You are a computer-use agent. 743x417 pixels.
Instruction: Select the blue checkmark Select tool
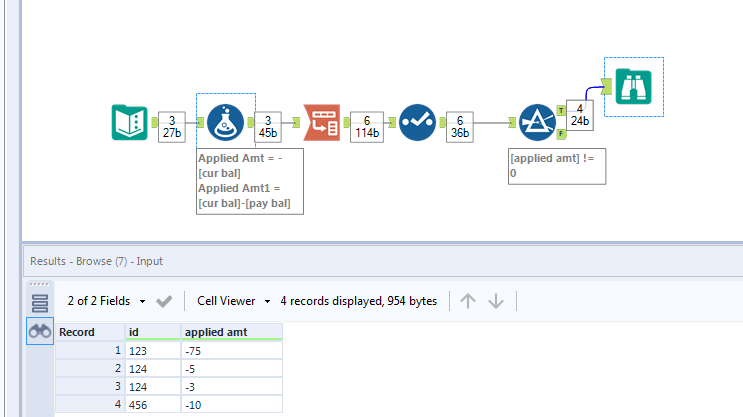click(x=417, y=123)
